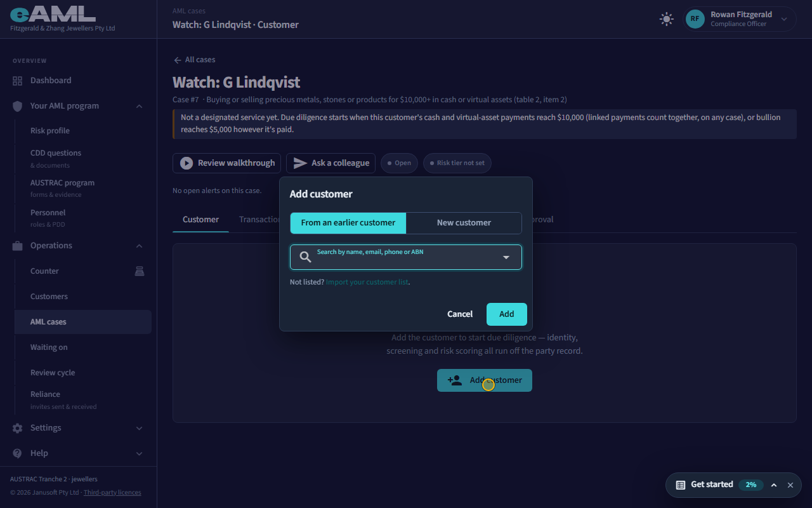
Task: Click the paper plane icon on Ask a colleague
Action: point(300,163)
